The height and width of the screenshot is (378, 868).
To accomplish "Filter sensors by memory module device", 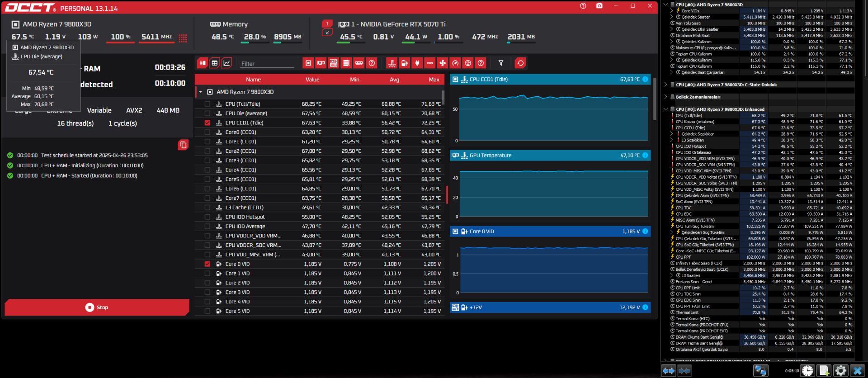I will (359, 63).
